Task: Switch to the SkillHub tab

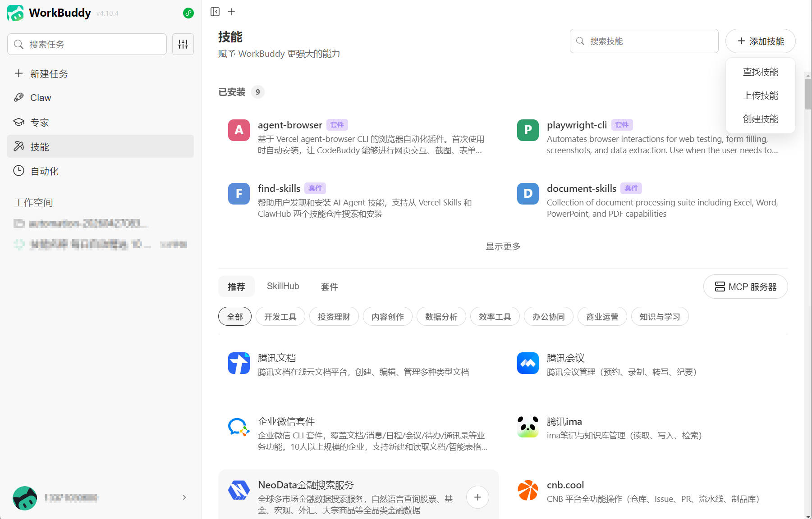Action: [283, 287]
